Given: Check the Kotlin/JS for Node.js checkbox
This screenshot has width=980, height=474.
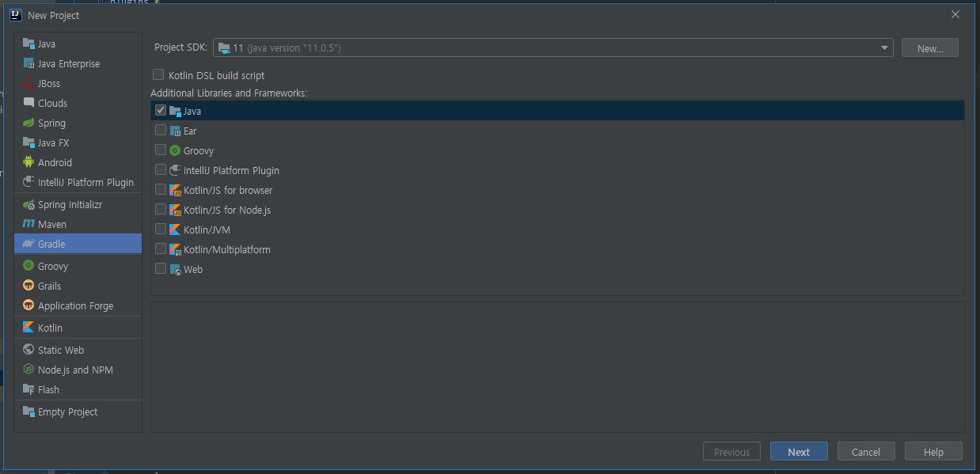Looking at the screenshot, I should tap(161, 210).
